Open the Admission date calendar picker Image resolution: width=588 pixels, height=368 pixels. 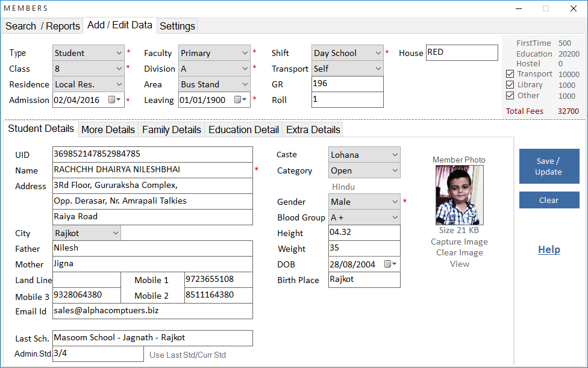pyautogui.click(x=114, y=100)
